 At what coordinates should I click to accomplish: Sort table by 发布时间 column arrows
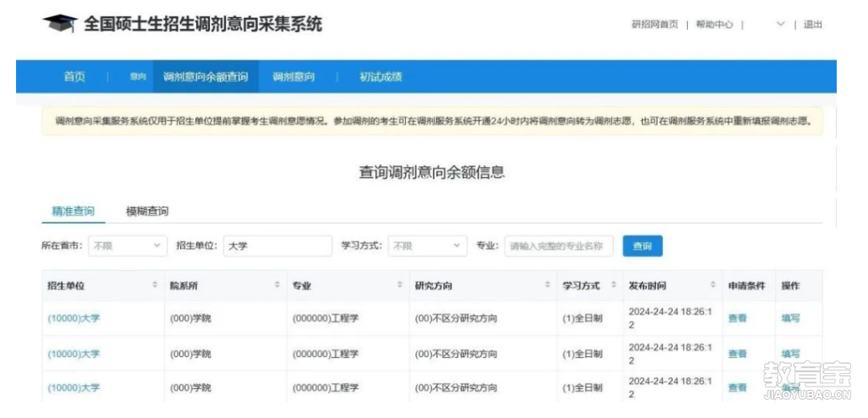[713, 285]
